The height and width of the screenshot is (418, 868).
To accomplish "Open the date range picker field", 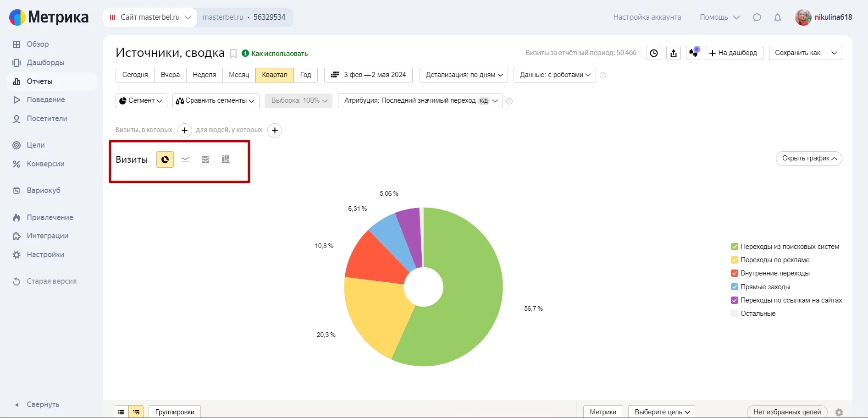I will coord(368,75).
